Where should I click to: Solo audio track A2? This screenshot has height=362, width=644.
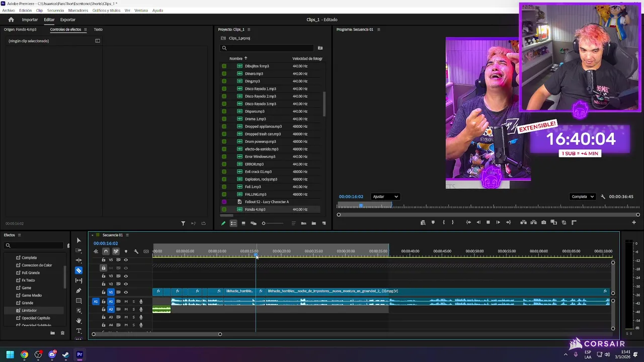click(x=133, y=309)
